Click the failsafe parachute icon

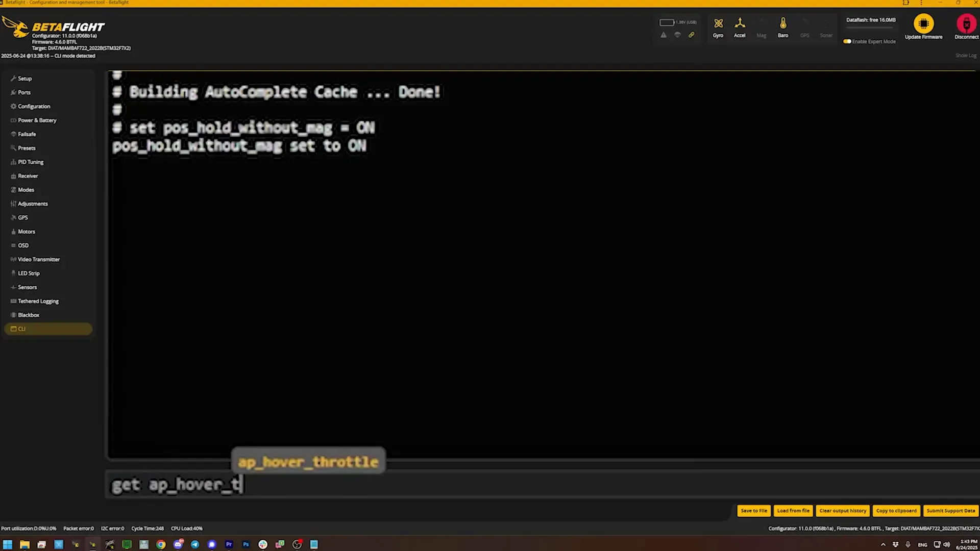point(677,35)
